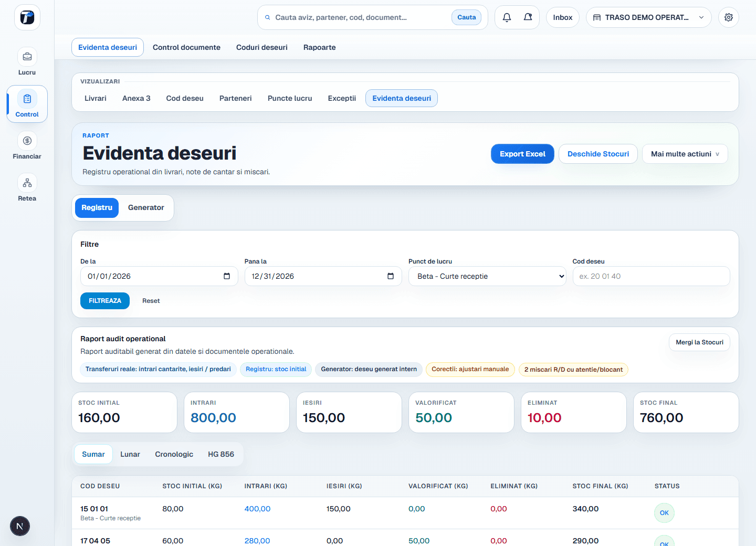
Task: Expand Mai multe actiuni menu
Action: pos(685,154)
